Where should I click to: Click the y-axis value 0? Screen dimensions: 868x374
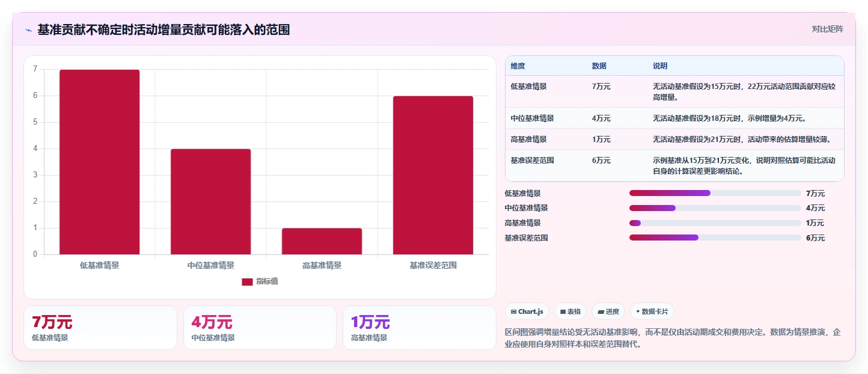click(35, 254)
